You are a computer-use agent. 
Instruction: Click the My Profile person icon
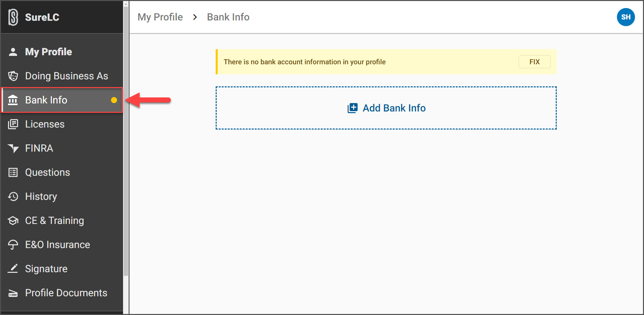pos(13,52)
